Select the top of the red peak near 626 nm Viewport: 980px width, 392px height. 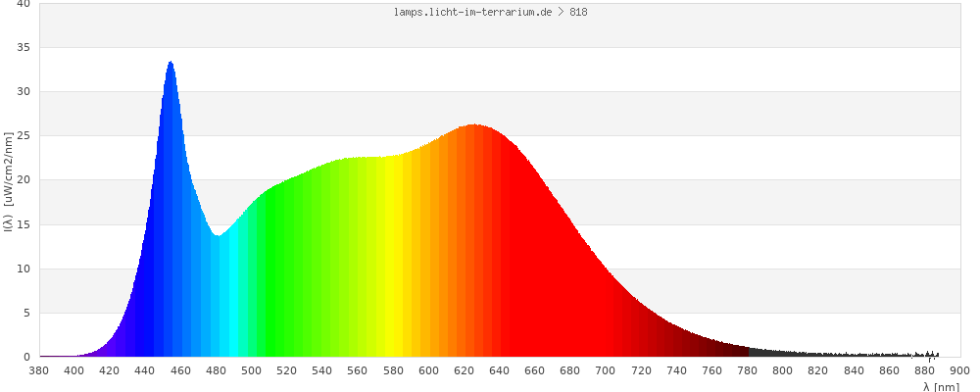pos(475,127)
